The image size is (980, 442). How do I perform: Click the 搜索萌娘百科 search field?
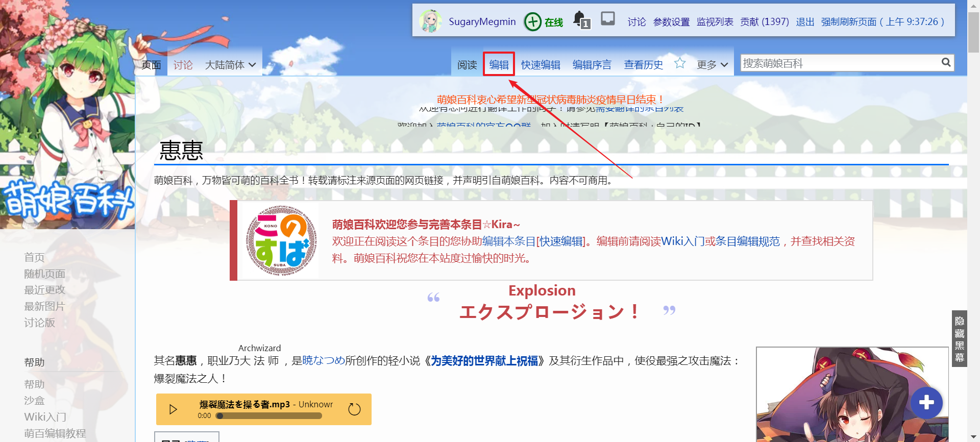coord(840,63)
